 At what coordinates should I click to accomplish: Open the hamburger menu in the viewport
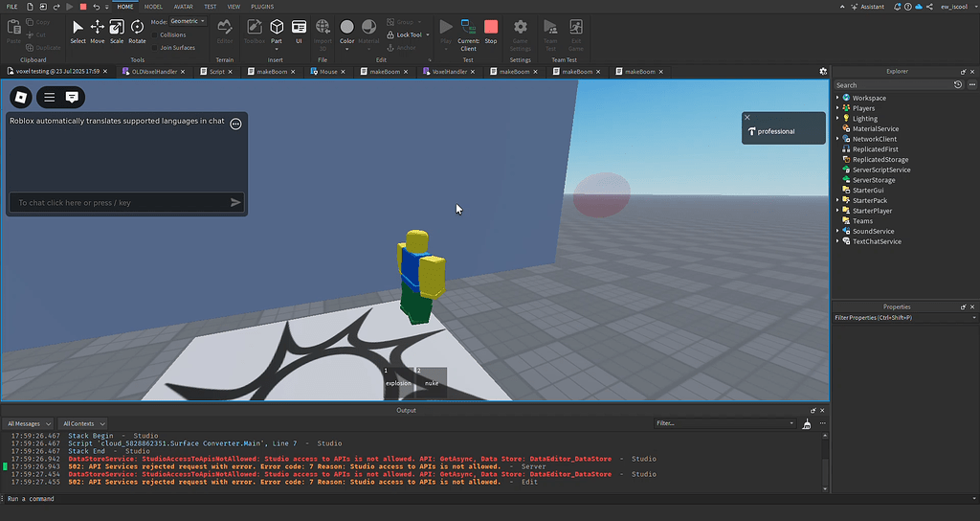coord(50,97)
